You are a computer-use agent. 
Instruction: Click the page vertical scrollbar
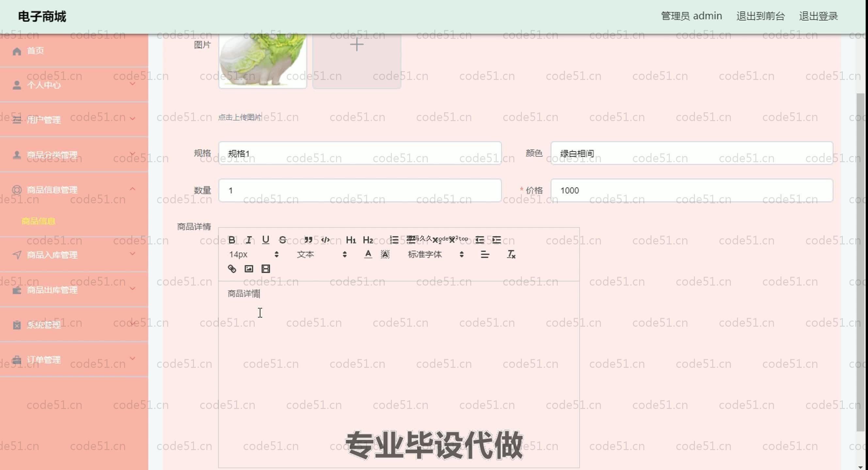[x=860, y=263]
